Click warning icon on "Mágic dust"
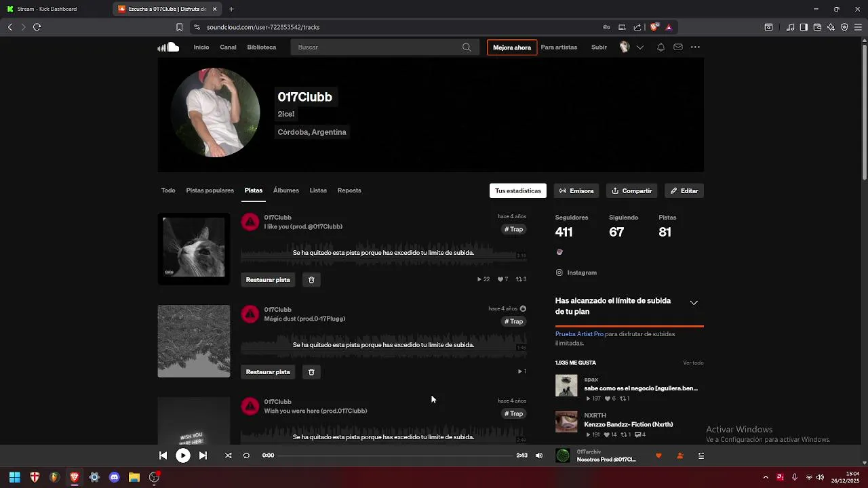 [x=250, y=314]
